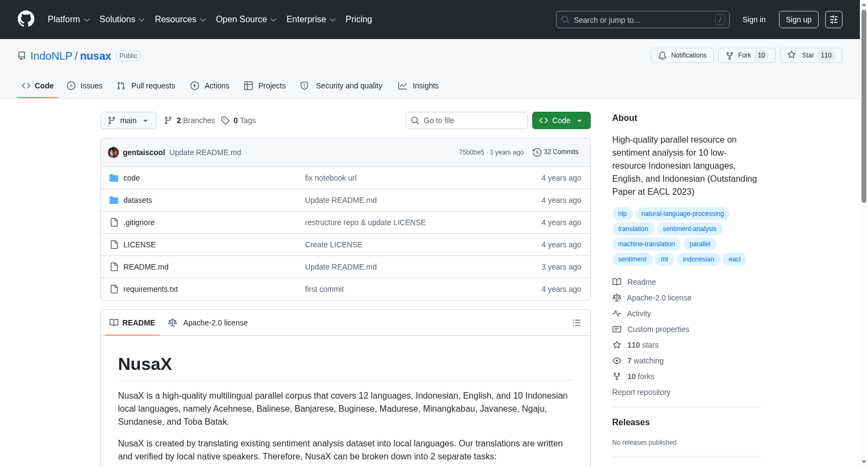Click the README.md file icon
The width and height of the screenshot is (868, 467).
click(114, 267)
